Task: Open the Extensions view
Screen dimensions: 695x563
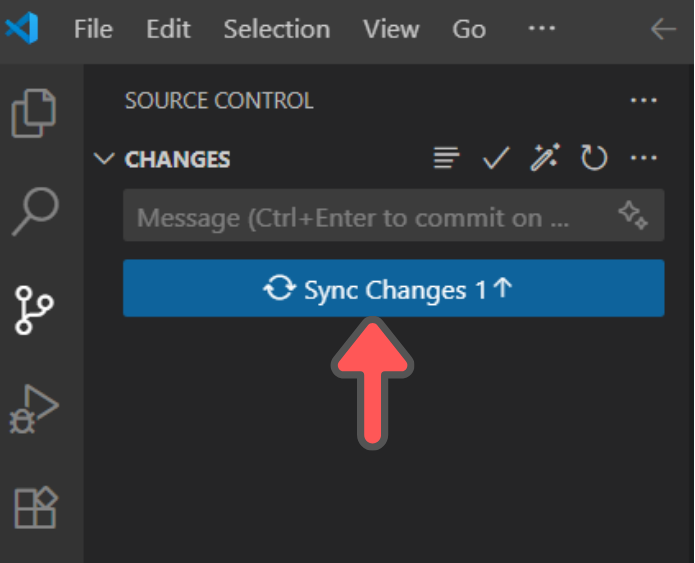Action: [35, 508]
